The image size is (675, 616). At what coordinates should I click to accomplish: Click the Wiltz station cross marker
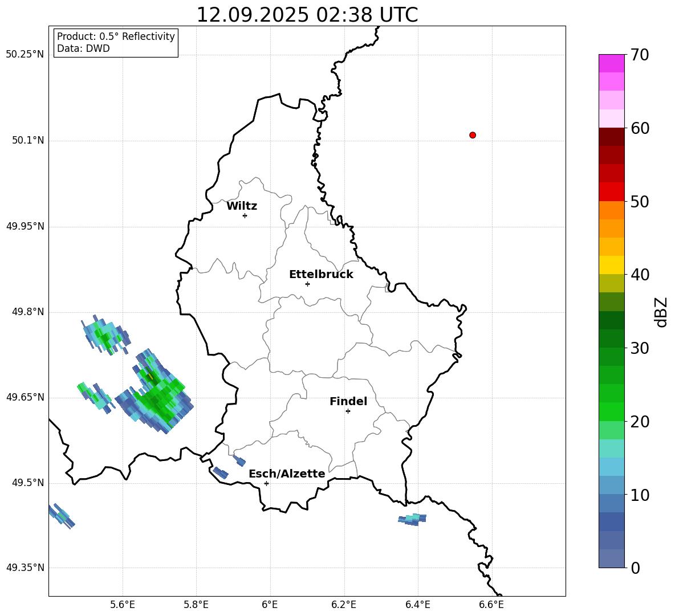245,215
